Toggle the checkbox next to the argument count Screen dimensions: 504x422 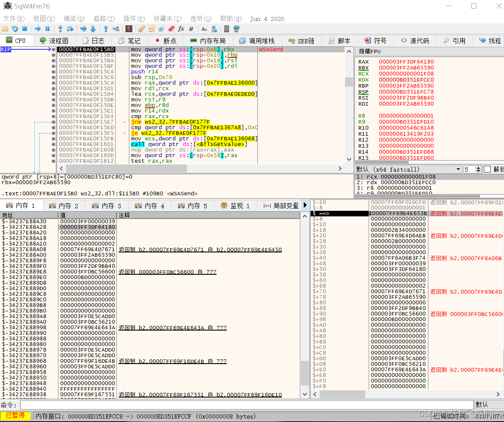click(487, 169)
